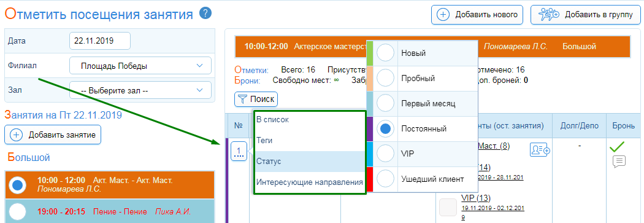Click the funnel icon on Поиск
Screen dimensions: 644x223
coord(243,99)
